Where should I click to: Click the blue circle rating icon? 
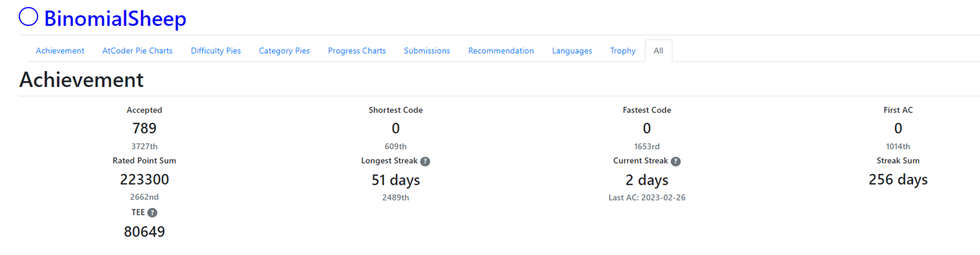point(29,17)
